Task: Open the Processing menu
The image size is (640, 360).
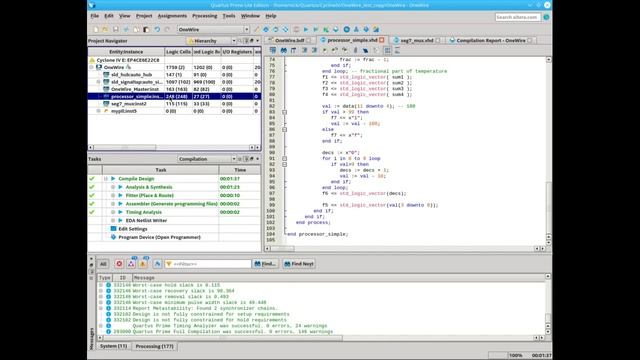Action: 204,16
